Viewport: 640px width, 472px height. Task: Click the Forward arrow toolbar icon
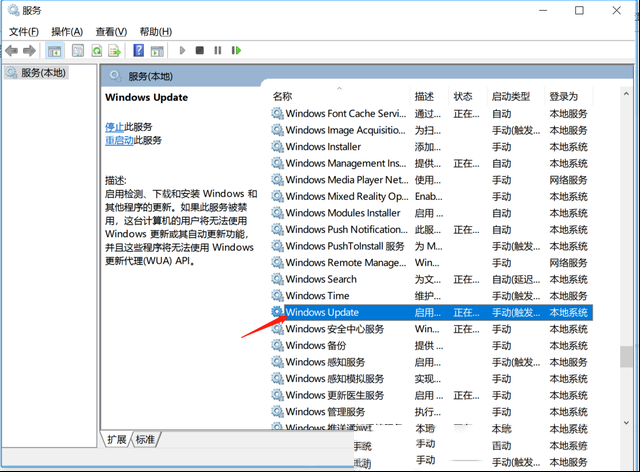click(x=29, y=51)
